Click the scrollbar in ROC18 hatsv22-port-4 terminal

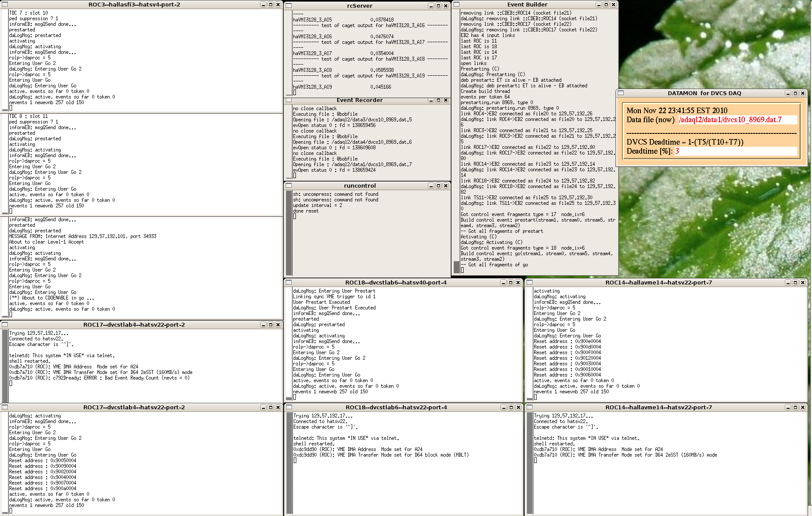pos(289,463)
